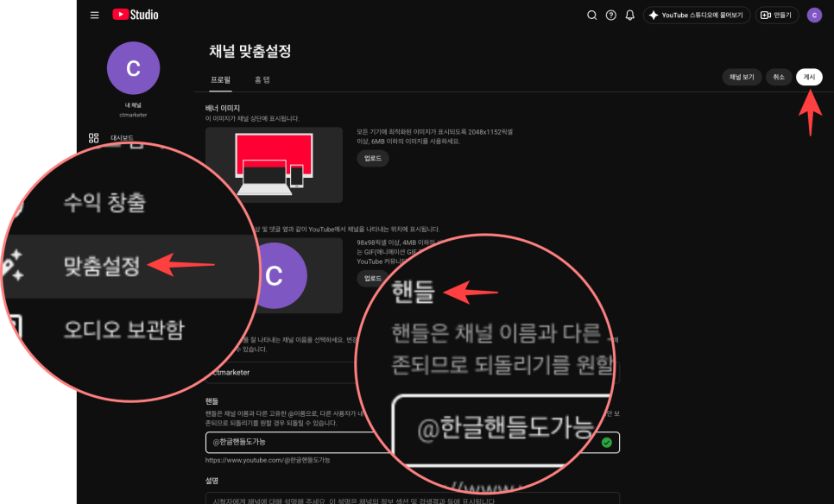Open the help question mark icon

610,15
